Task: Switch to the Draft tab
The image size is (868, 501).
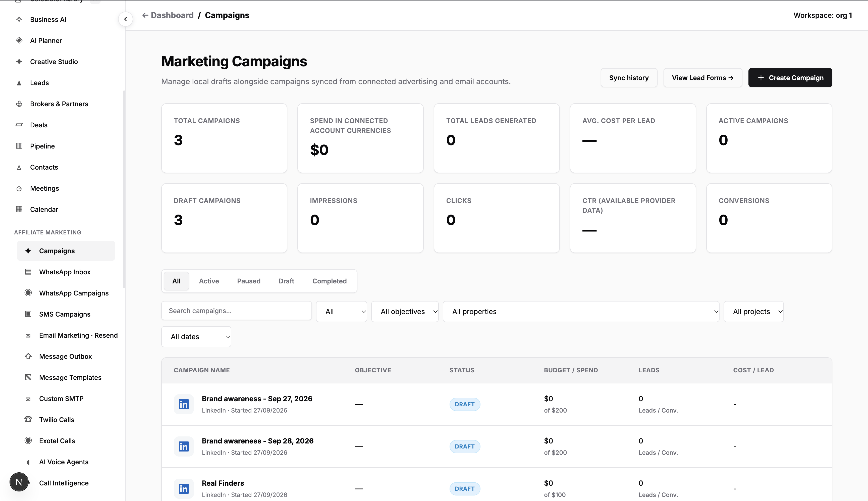Action: coord(286,281)
